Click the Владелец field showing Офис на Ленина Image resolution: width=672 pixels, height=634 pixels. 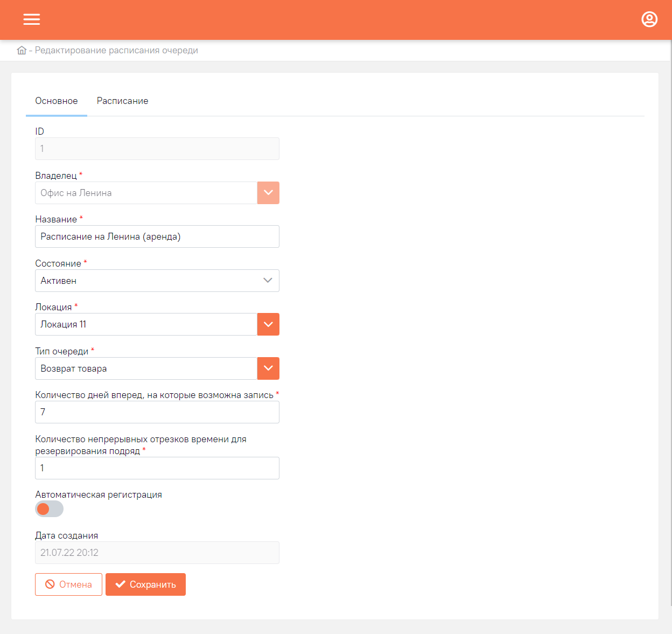click(146, 193)
